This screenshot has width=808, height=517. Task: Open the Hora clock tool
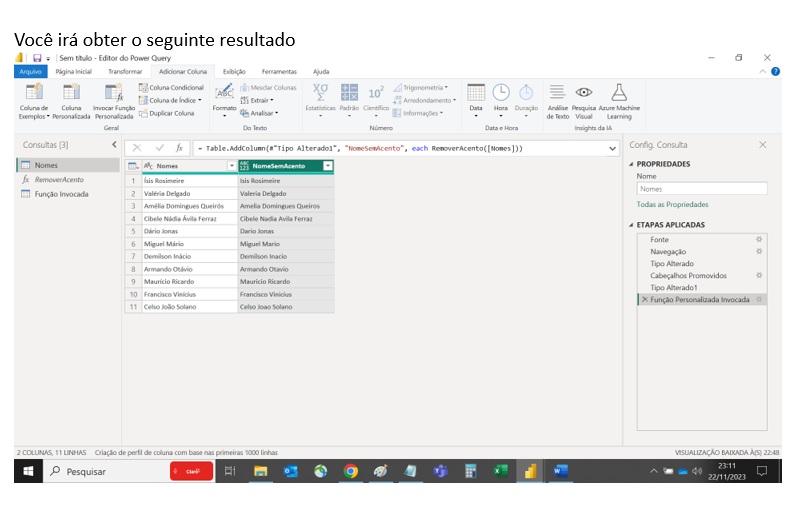click(500, 101)
